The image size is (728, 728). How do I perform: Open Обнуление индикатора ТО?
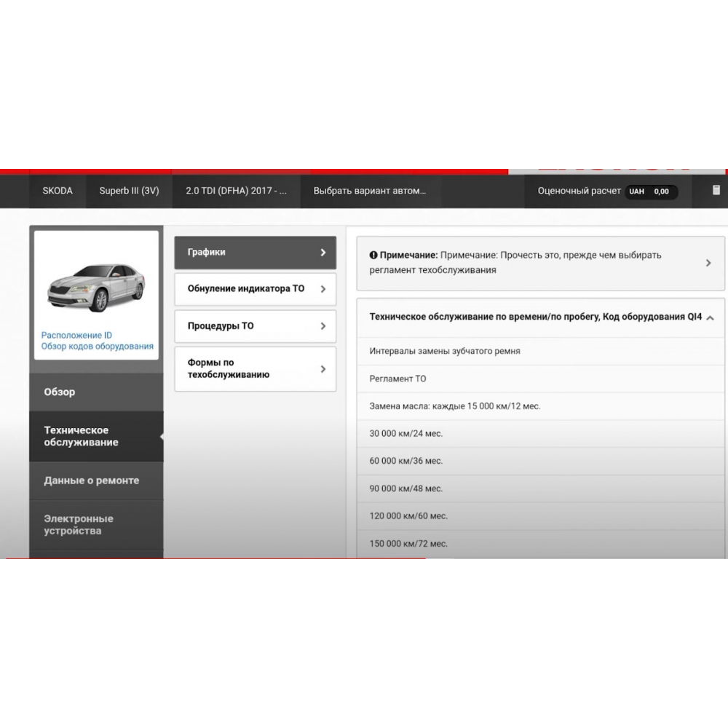point(255,289)
